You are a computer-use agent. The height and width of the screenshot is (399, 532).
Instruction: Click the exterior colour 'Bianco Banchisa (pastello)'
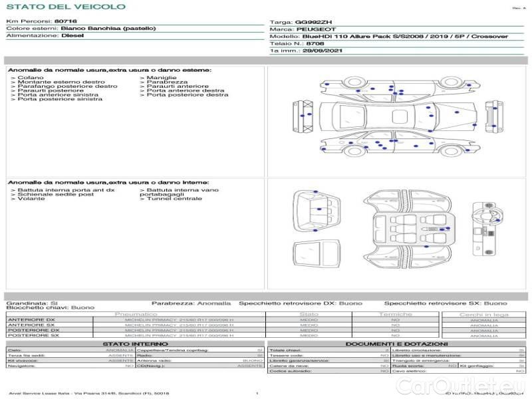pyautogui.click(x=108, y=29)
